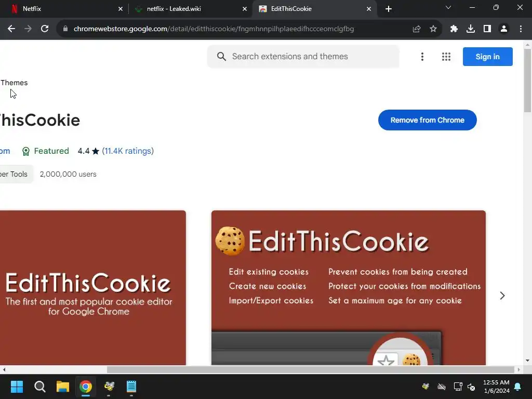Click Remove from Chrome button
Viewport: 532px width, 399px height.
pos(427,120)
